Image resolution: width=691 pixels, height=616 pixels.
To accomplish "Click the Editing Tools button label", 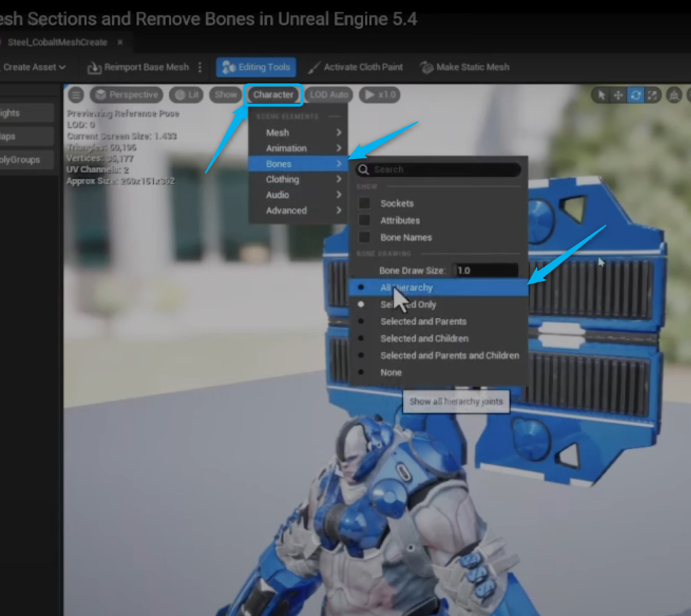I will (265, 67).
